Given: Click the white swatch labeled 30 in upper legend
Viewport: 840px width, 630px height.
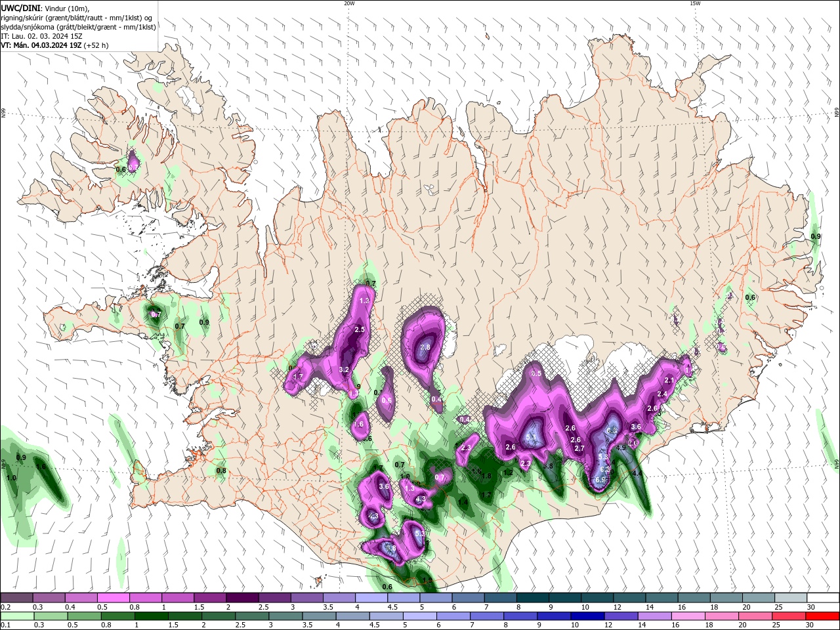Looking at the screenshot, I should coord(823,597).
